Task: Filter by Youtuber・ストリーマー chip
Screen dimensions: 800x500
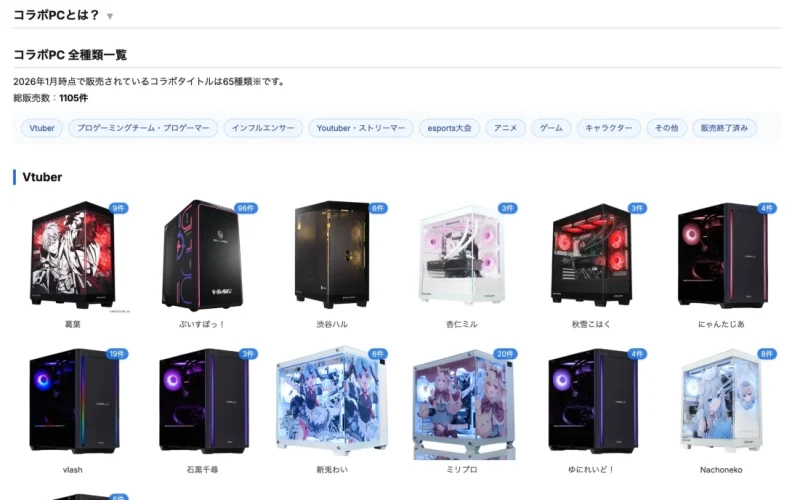Action: coord(361,128)
